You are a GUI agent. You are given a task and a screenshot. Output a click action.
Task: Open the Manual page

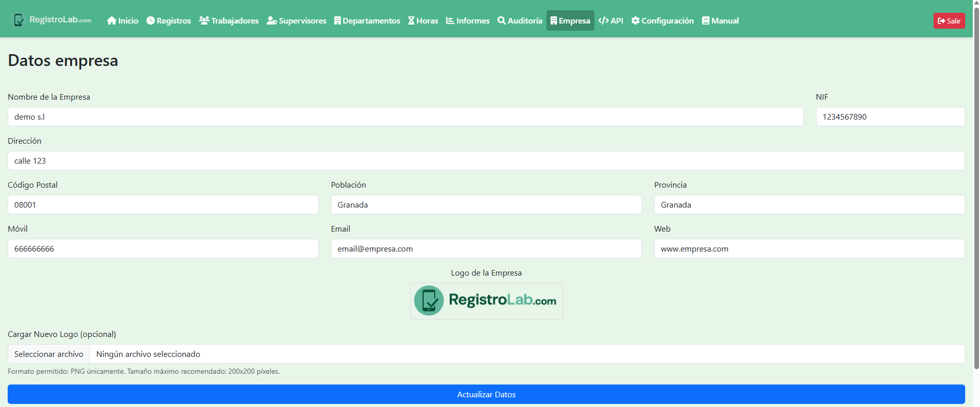(720, 20)
